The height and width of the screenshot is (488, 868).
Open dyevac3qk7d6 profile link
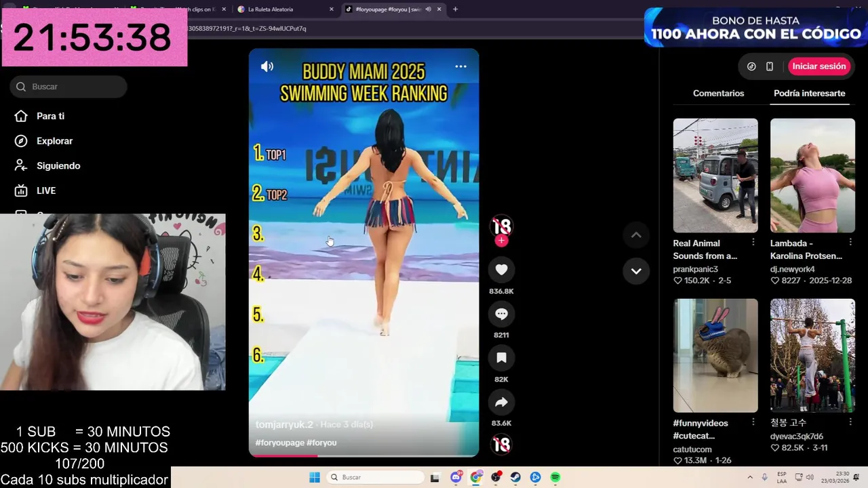pos(797,436)
